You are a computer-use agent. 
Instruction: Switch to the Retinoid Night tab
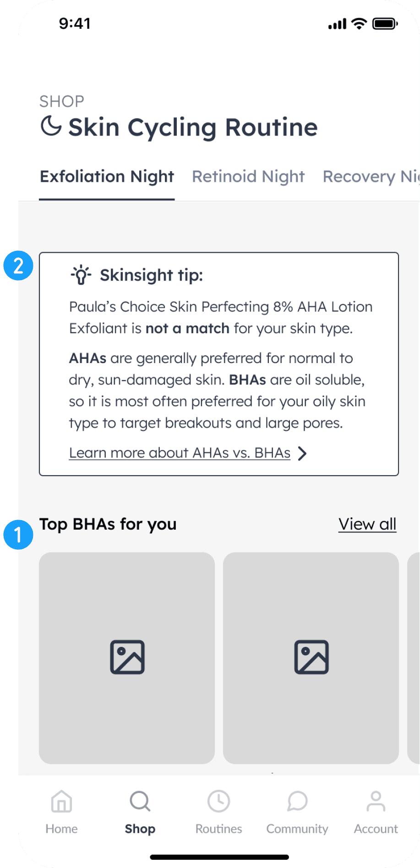coord(248,176)
